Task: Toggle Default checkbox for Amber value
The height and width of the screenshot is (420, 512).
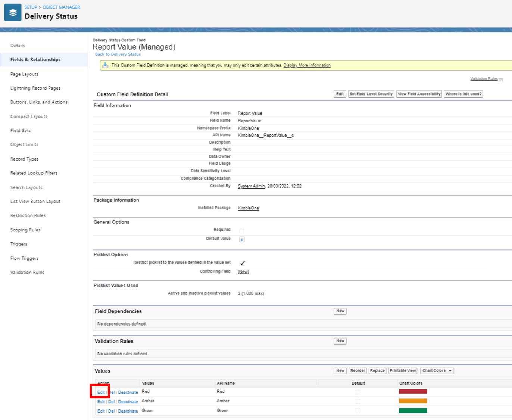Action: [358, 401]
